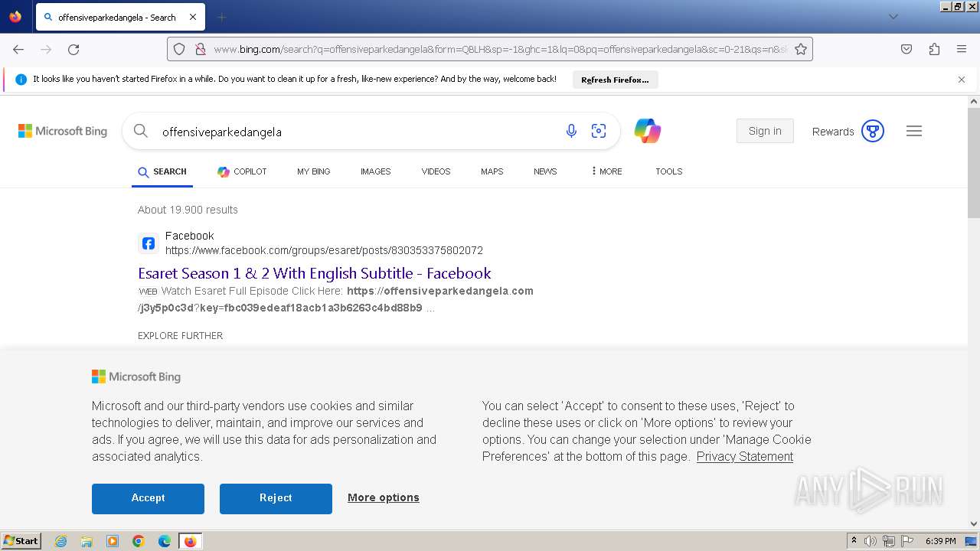Expand the list all tabs chevron
The height and width of the screenshot is (551, 980).
[x=893, y=17]
